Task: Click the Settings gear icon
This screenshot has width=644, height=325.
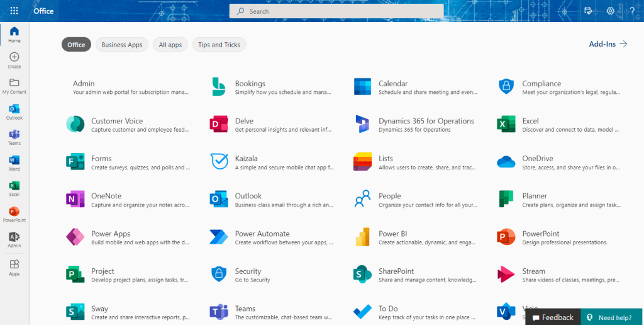Action: 610,11
